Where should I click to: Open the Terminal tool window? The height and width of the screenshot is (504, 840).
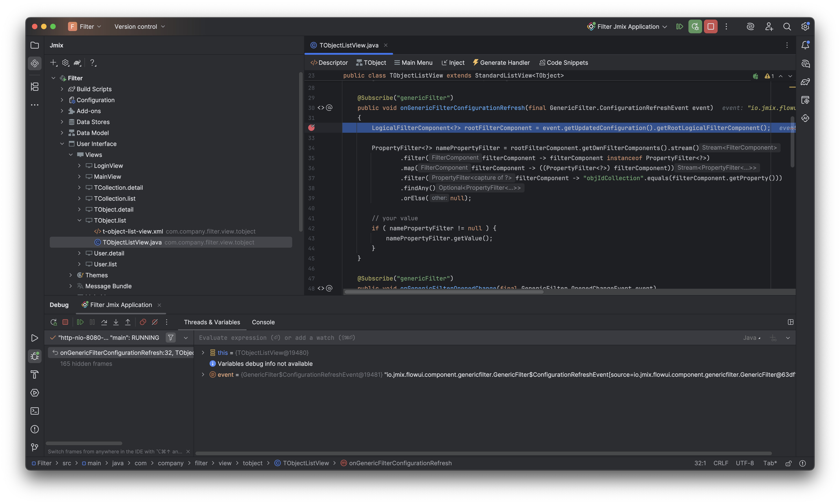[35, 411]
